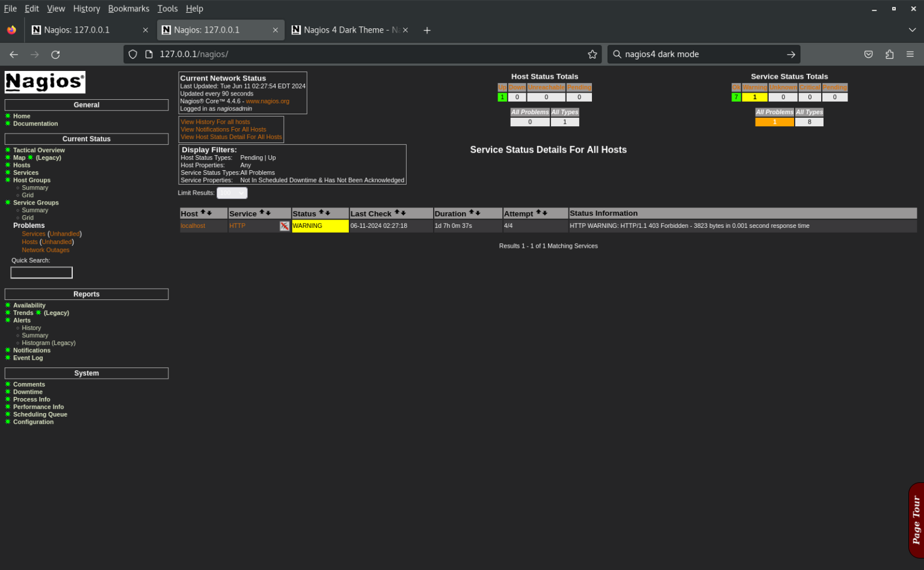Click the Nagios logo
The image size is (924, 570).
pyautogui.click(x=45, y=82)
